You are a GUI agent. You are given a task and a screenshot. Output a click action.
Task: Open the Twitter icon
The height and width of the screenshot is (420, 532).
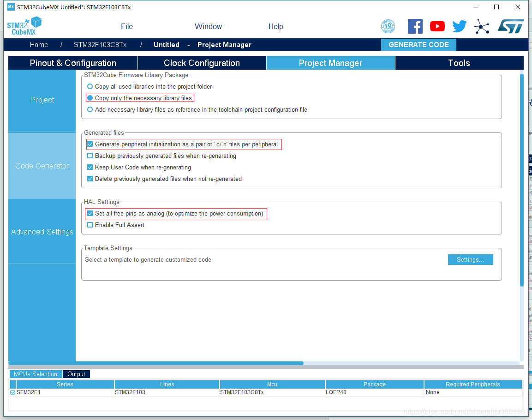pos(460,26)
